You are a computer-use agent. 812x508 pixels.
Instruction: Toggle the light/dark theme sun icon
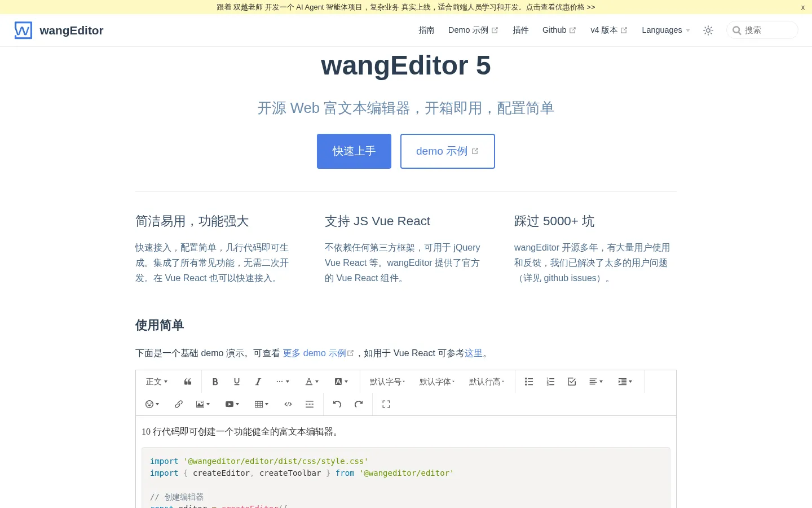pyautogui.click(x=708, y=30)
